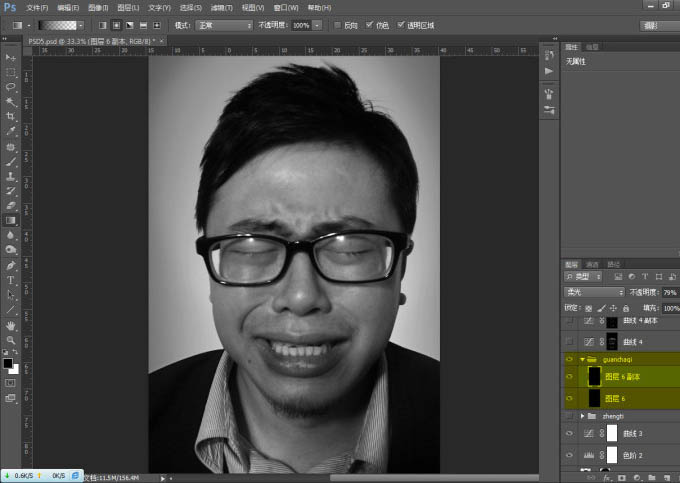Select the Lasso tool

coord(11,87)
